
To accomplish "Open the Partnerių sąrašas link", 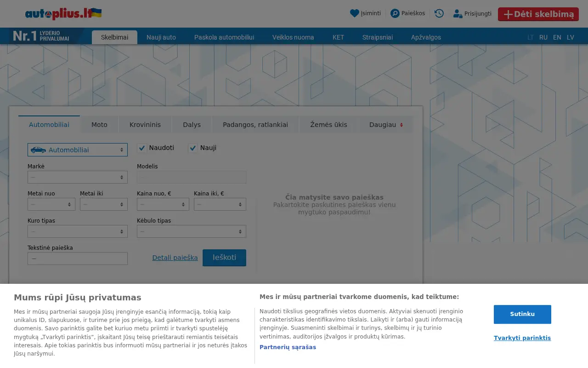I will pos(288,347).
